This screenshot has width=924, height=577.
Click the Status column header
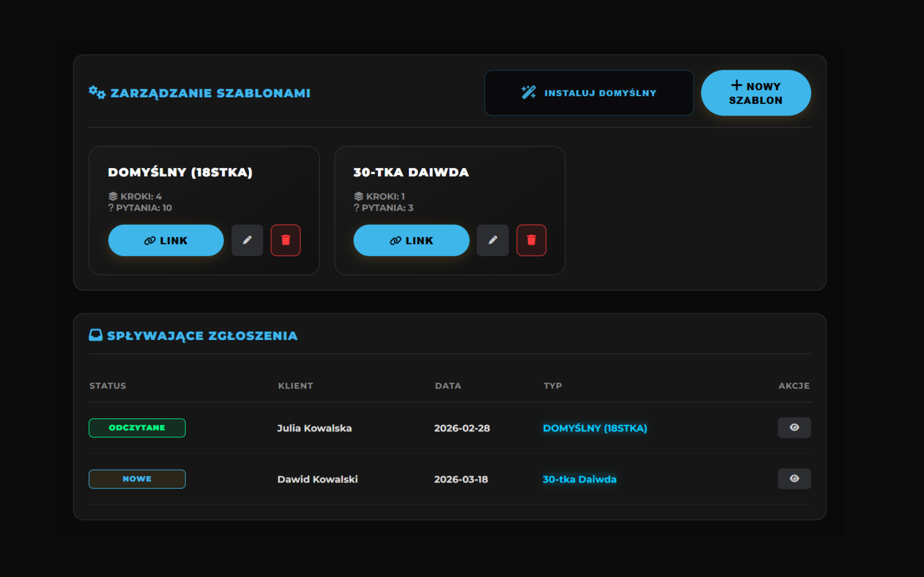(108, 386)
